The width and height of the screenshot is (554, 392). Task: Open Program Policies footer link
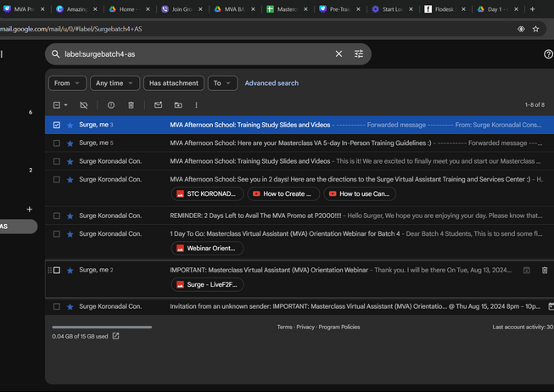(339, 327)
